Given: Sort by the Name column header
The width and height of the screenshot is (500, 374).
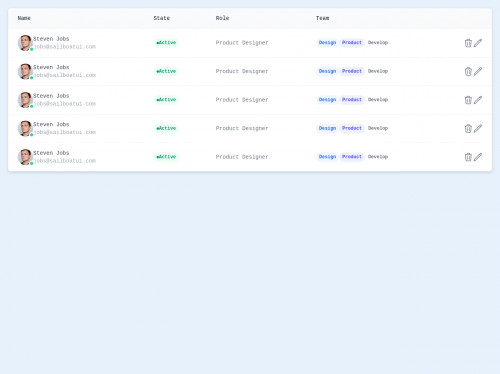Looking at the screenshot, I should coord(24,18).
